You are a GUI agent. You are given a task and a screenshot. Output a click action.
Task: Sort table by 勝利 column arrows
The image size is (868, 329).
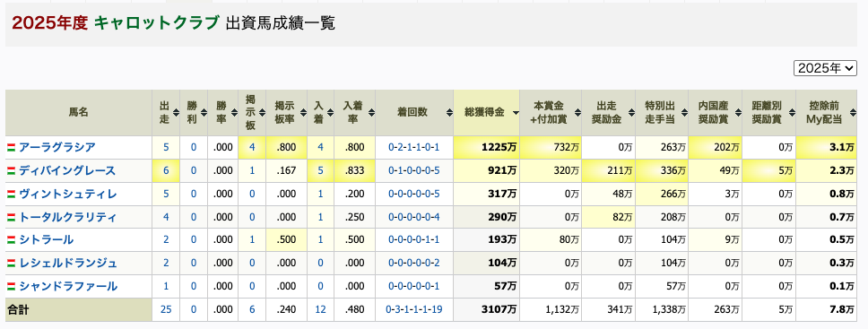(204, 112)
